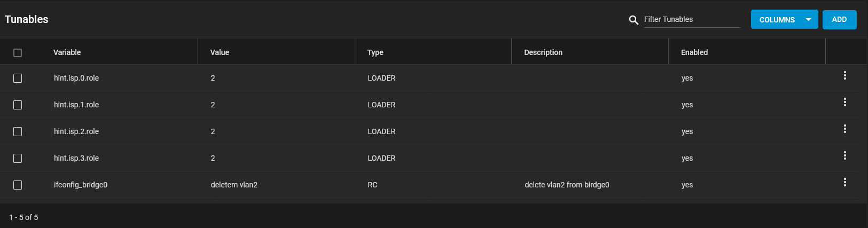
Task: Sort by the Variable column header
Action: coord(67,52)
